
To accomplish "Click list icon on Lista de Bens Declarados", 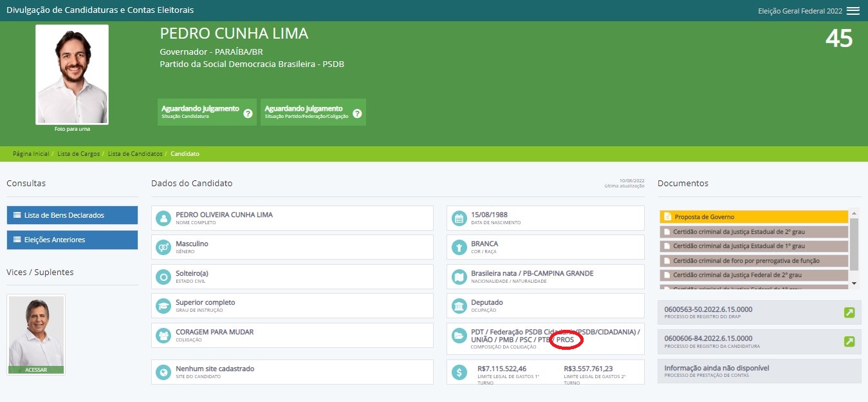I will click(x=17, y=215).
